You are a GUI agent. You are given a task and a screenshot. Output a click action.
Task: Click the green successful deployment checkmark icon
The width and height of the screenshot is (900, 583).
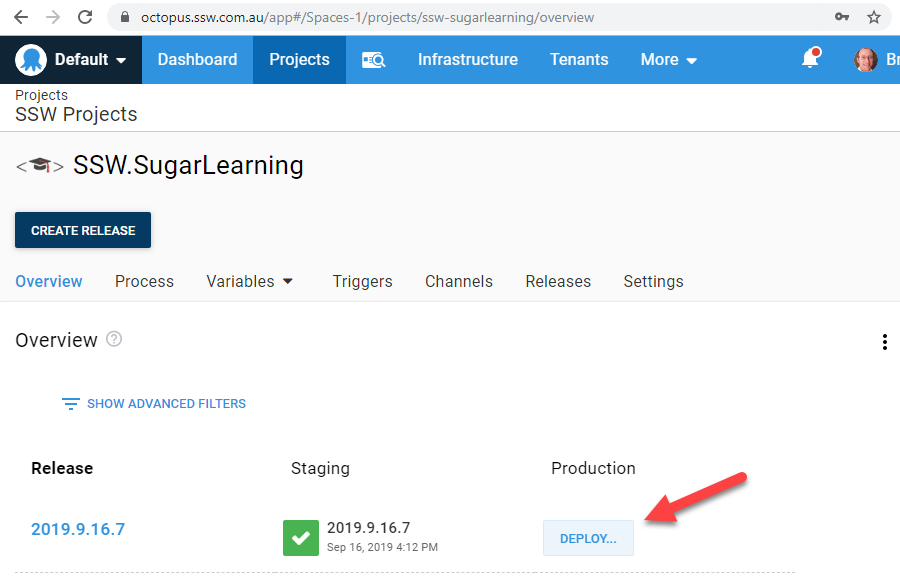click(x=301, y=537)
